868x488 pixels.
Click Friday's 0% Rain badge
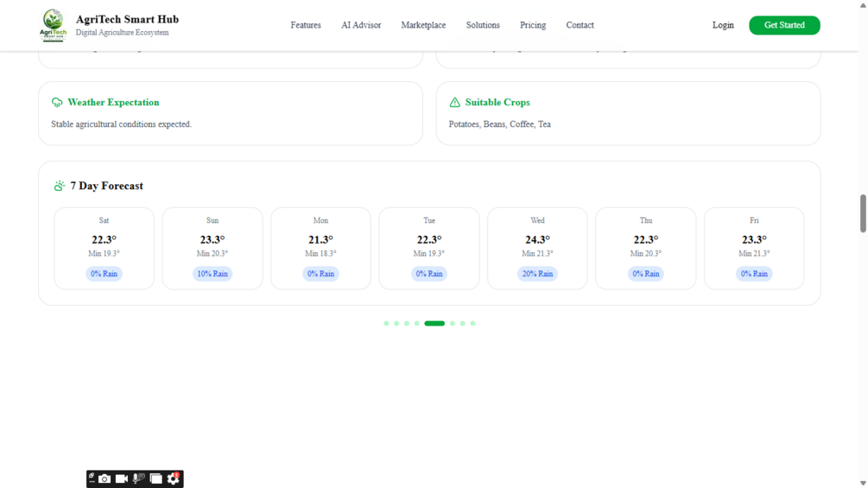(x=754, y=274)
